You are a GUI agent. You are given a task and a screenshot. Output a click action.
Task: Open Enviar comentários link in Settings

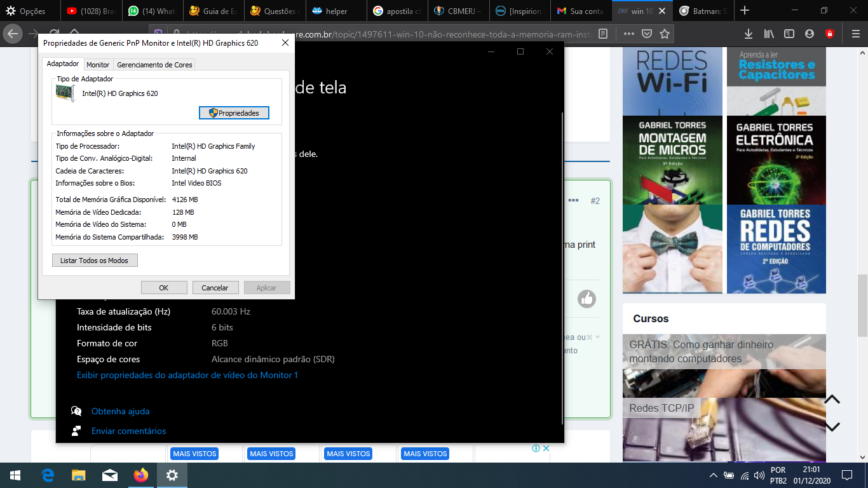[x=128, y=431]
